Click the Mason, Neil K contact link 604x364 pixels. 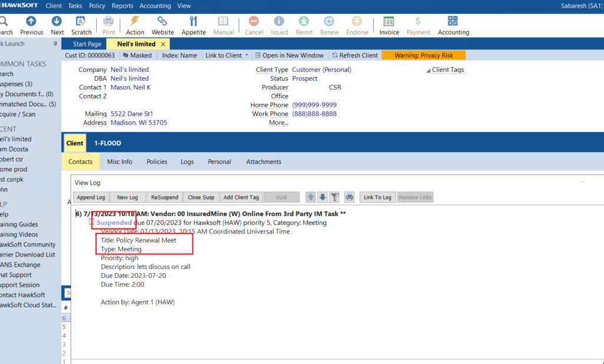pos(130,87)
